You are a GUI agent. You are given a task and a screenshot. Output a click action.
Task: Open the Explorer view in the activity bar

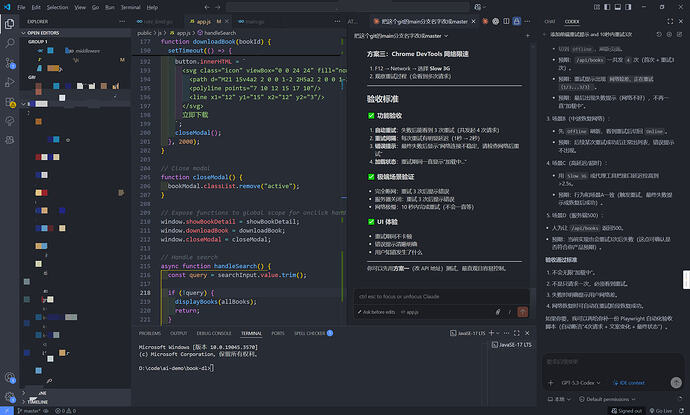point(10,23)
